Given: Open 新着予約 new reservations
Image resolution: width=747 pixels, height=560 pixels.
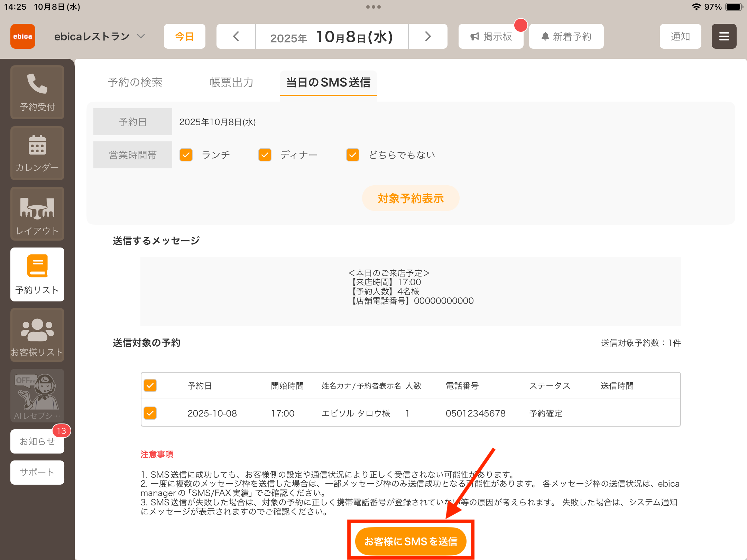Looking at the screenshot, I should pos(566,36).
